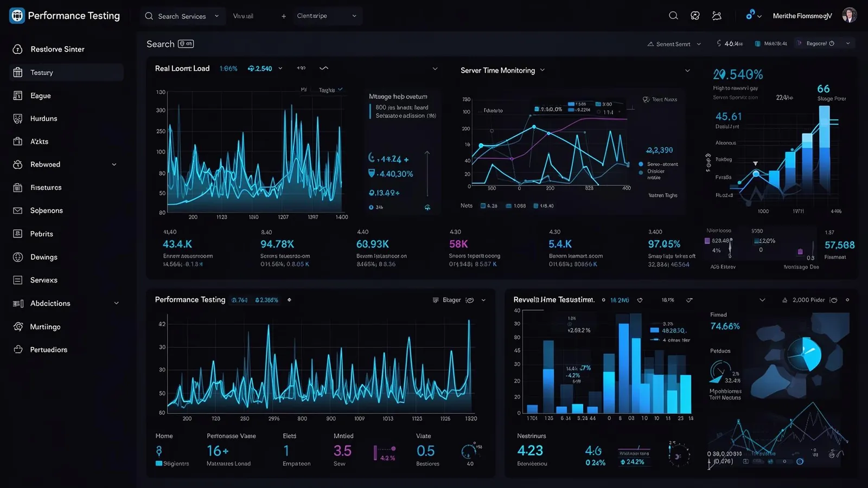Screen dimensions: 868x488
Task: Click the Murtiingo sidebar icon
Action: tap(18, 326)
